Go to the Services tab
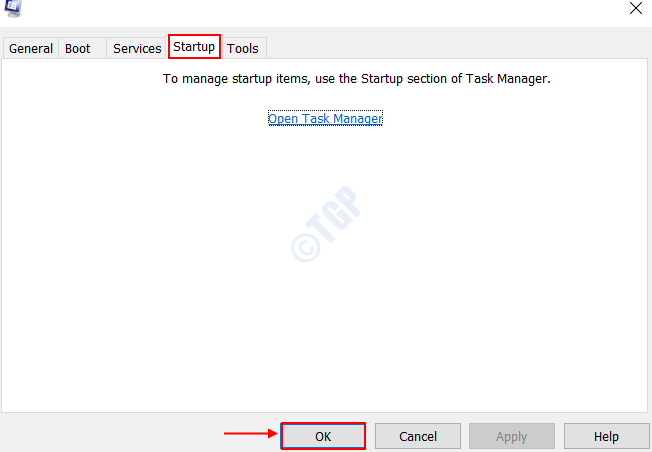This screenshot has height=452, width=652. pyautogui.click(x=137, y=48)
